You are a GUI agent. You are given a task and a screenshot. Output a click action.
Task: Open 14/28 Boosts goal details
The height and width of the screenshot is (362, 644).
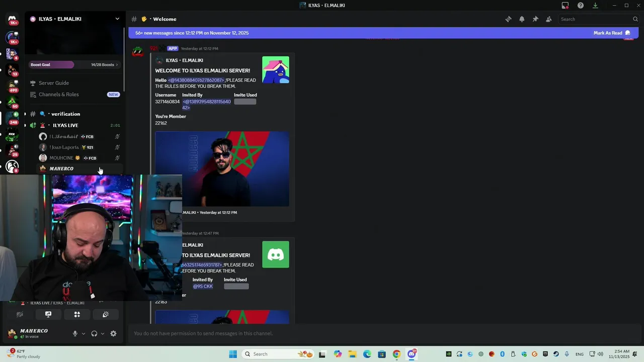point(104,65)
